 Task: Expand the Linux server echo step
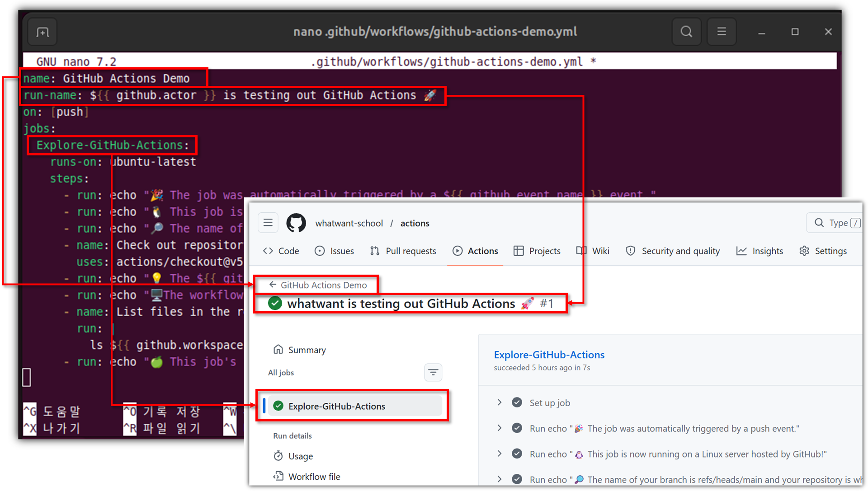coord(500,454)
